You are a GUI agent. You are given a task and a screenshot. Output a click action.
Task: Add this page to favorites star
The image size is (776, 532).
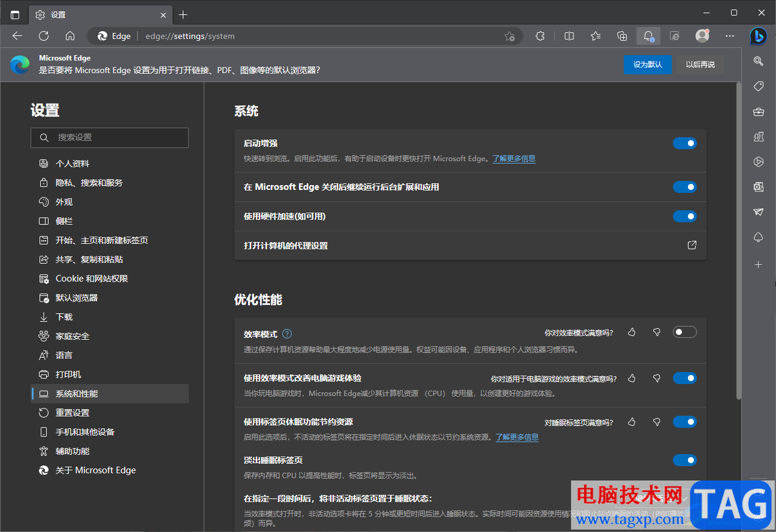509,36
